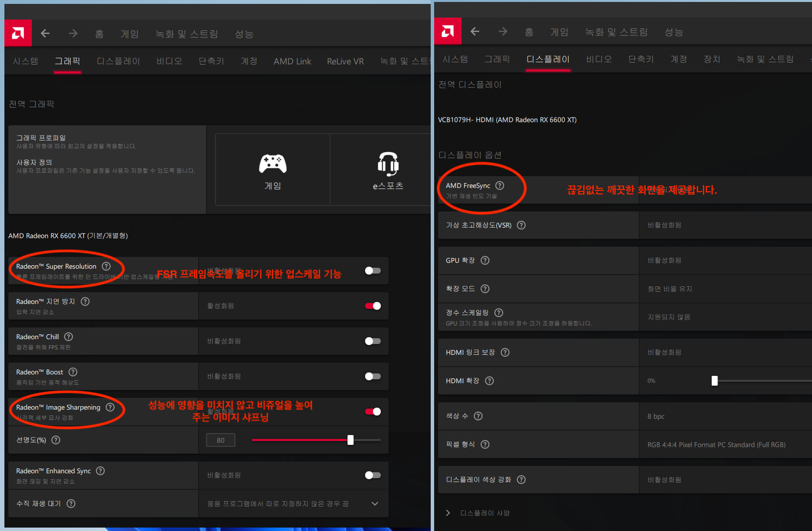Click the forward arrow in right window

[503, 31]
